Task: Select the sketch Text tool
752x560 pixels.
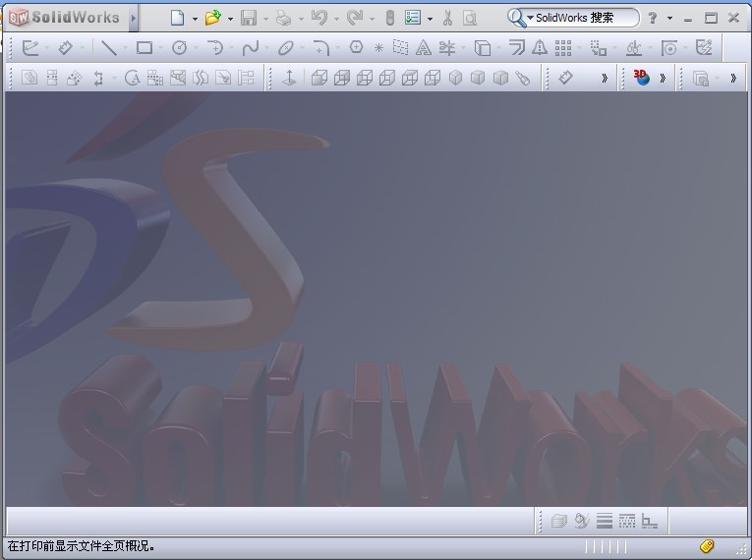Action: pyautogui.click(x=423, y=48)
